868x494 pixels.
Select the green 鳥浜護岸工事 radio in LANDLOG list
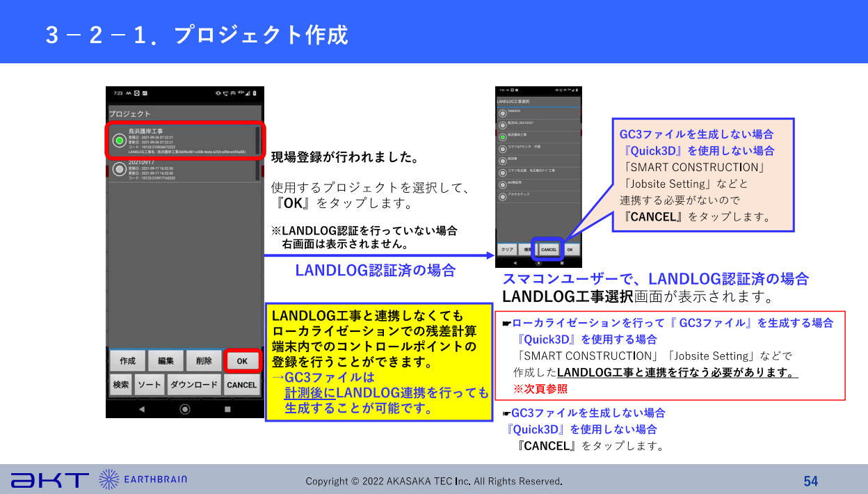click(502, 136)
